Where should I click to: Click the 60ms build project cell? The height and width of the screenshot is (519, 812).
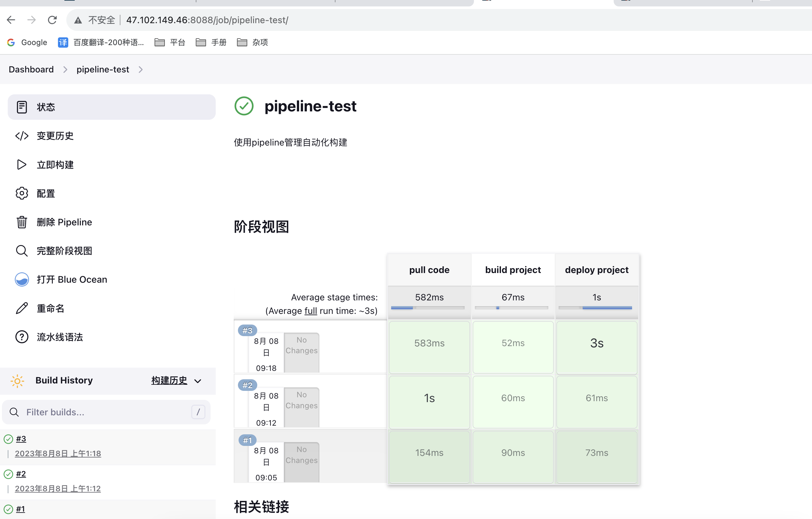513,402
